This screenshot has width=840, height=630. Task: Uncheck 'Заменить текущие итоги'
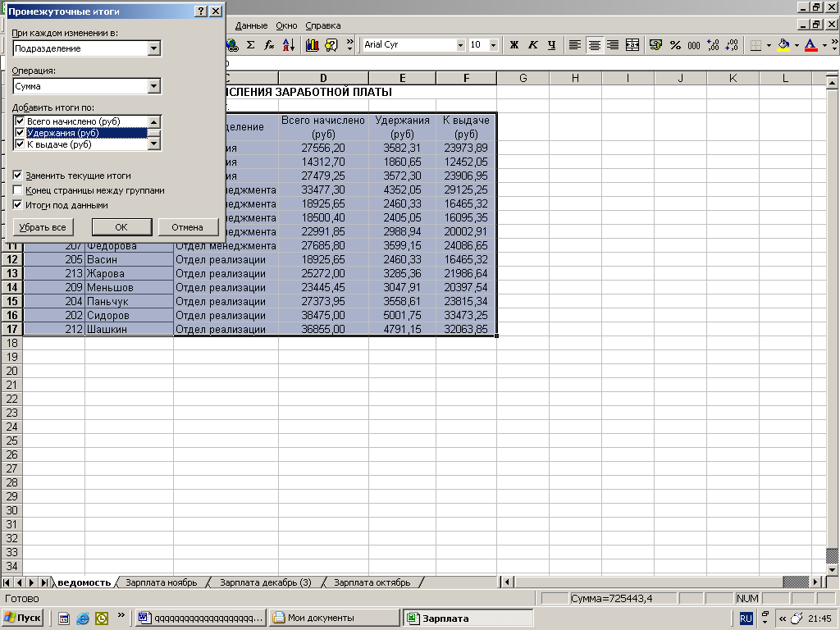coord(18,176)
